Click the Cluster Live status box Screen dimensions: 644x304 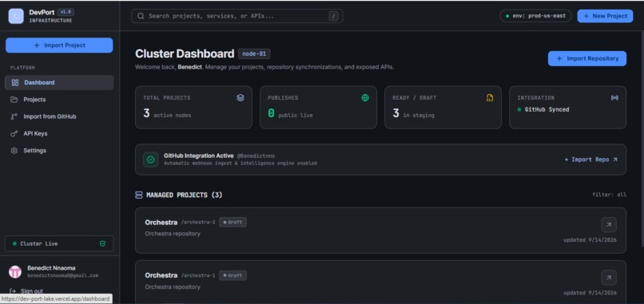click(x=59, y=243)
